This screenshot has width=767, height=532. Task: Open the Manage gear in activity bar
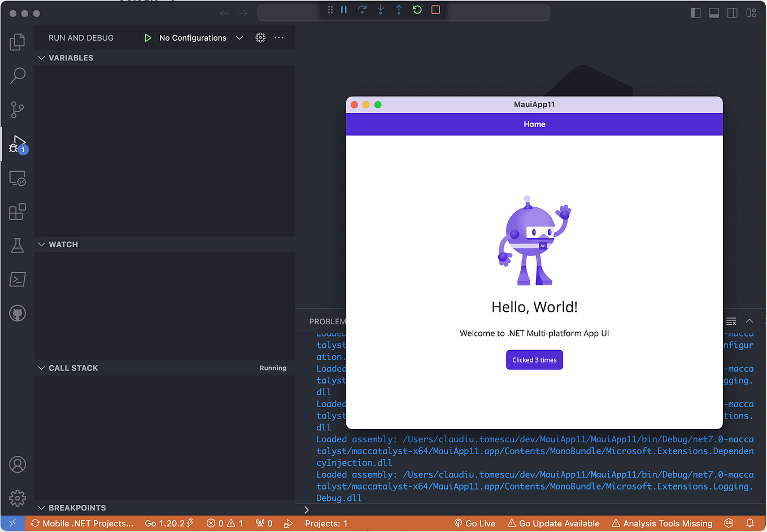tap(18, 498)
